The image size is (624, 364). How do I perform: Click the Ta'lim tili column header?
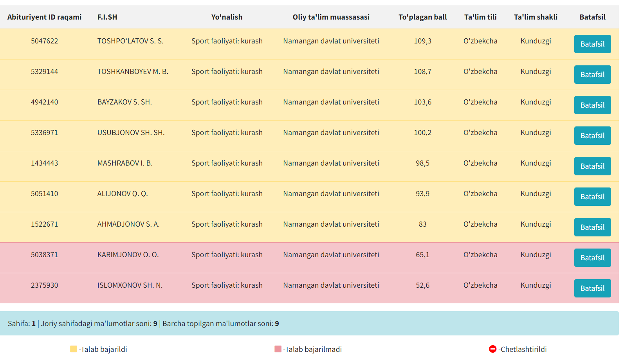pyautogui.click(x=480, y=17)
